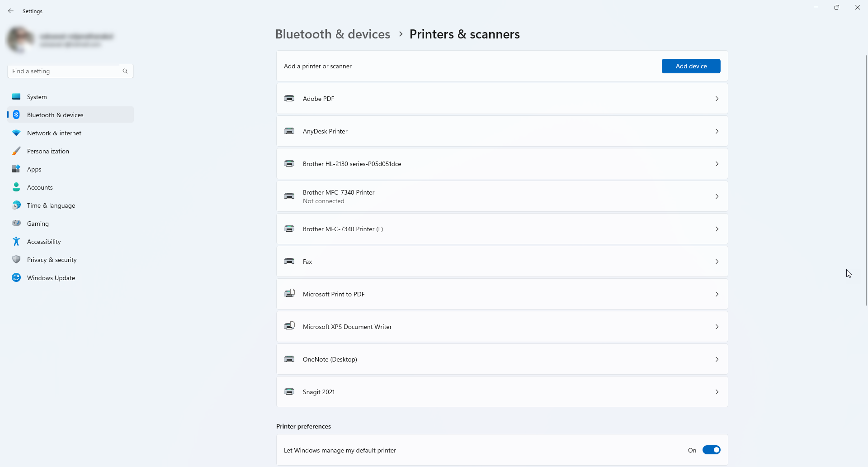Navigate to Bluetooth & devices breadcrumb
The height and width of the screenshot is (467, 868).
[x=333, y=34]
